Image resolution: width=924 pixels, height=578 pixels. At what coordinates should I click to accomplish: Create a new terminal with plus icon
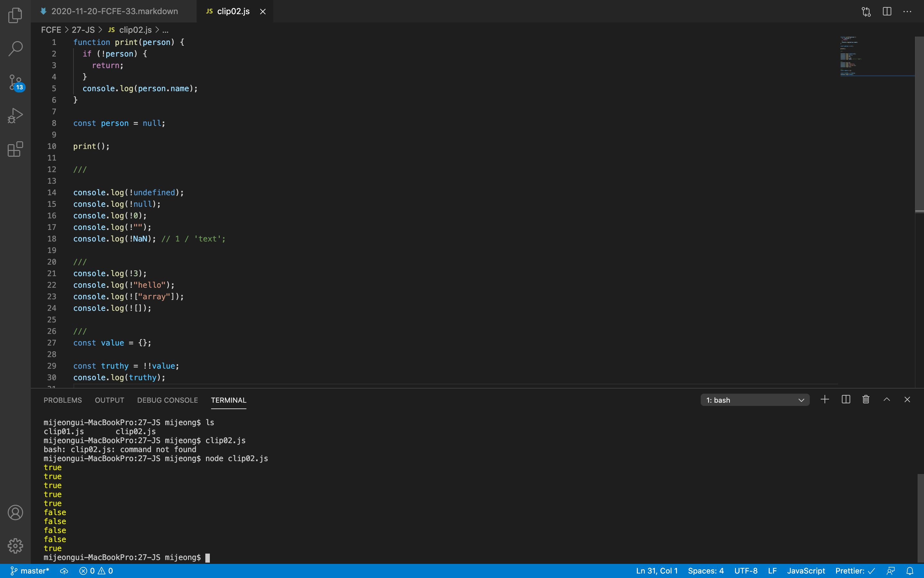coord(825,399)
